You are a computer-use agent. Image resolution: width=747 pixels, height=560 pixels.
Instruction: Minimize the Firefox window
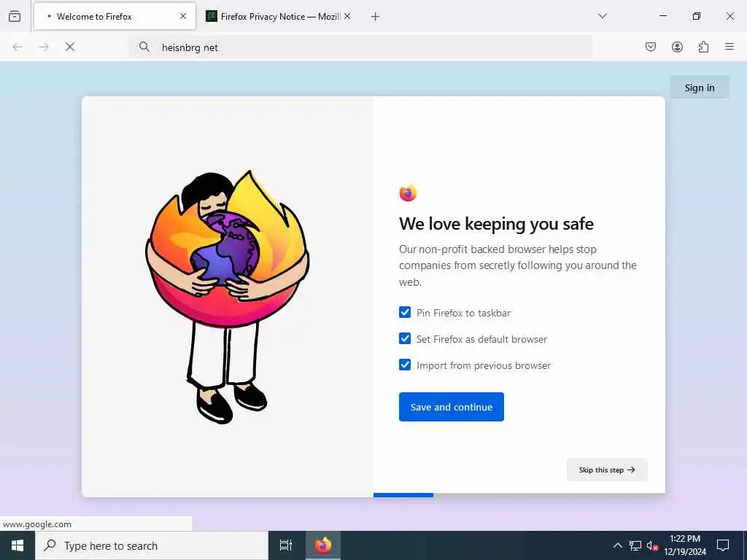[662, 16]
